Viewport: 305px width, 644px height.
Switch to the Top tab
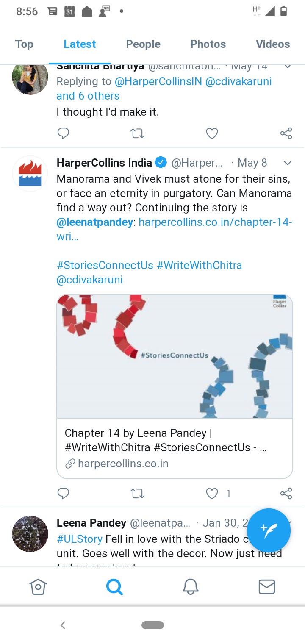[24, 44]
